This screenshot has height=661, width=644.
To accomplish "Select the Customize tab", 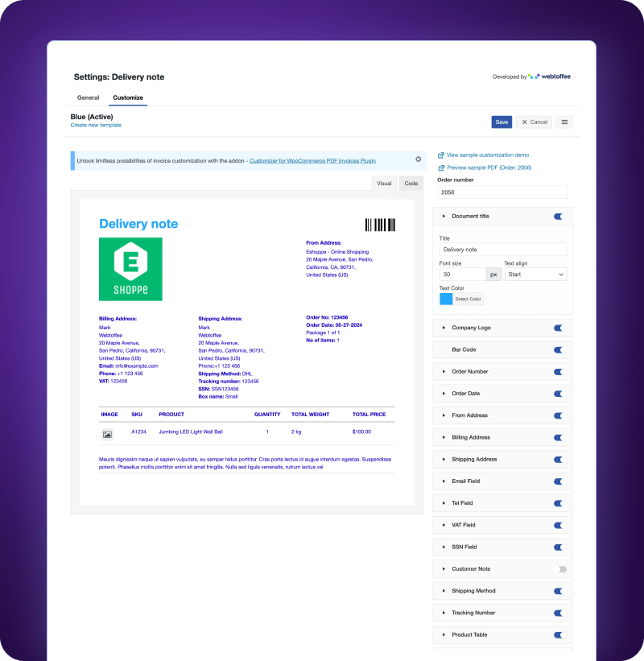I will click(x=128, y=97).
